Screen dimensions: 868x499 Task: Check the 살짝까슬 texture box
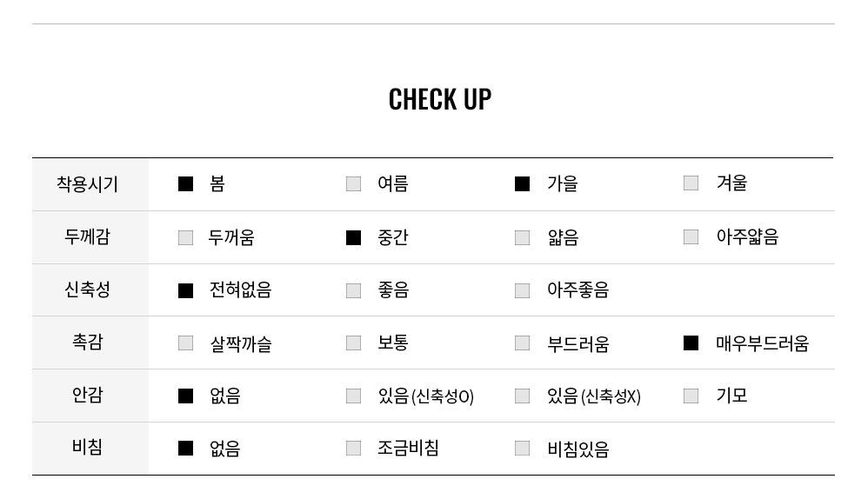[x=185, y=343]
